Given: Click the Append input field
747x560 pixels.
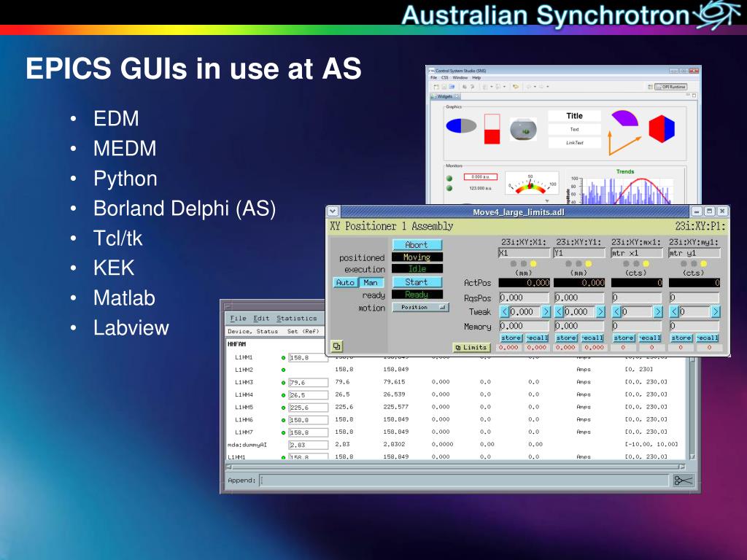Looking at the screenshot, I should point(465,481).
